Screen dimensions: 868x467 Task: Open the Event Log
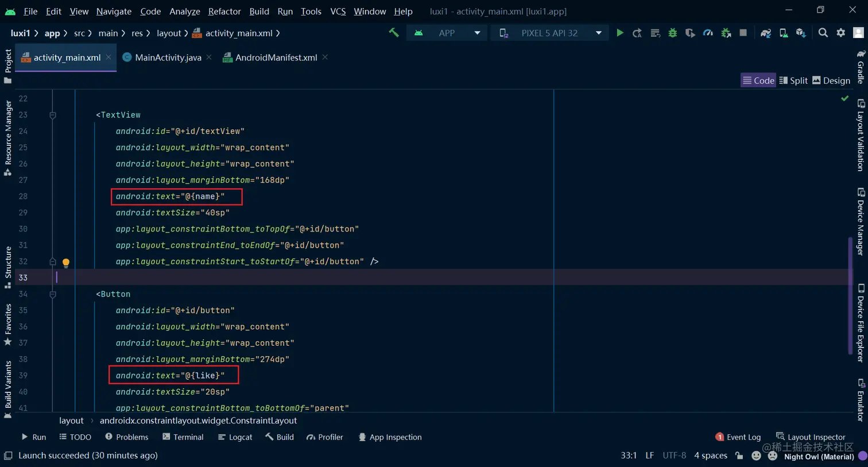[x=738, y=437]
